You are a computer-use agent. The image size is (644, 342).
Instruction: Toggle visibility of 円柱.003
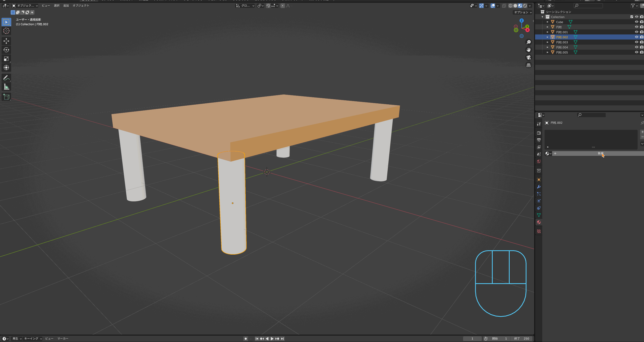point(636,42)
